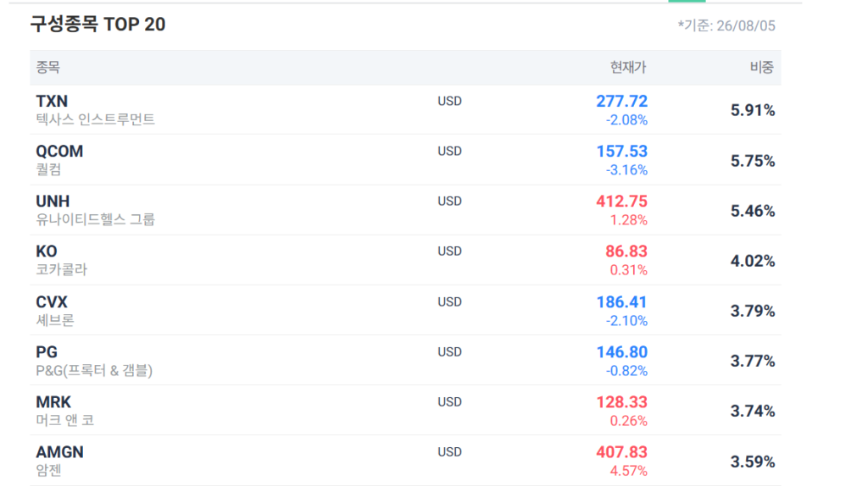Select the PG ticker
The height and width of the screenshot is (492, 868).
pos(47,352)
